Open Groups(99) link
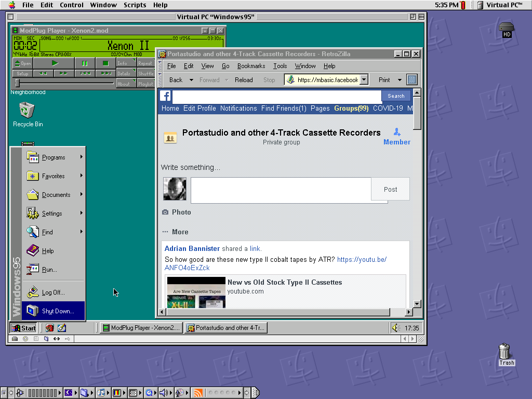This screenshot has width=532, height=399. click(351, 108)
